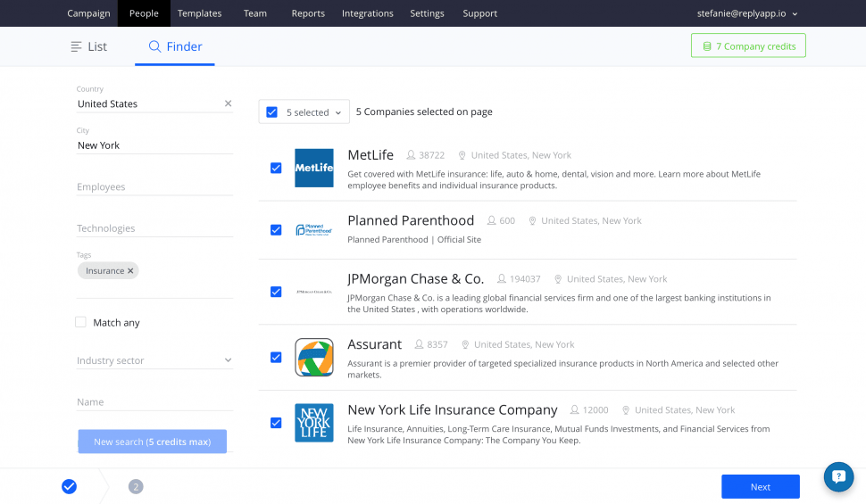
Task: Open the Planned Parenthood company name
Action: [411, 220]
